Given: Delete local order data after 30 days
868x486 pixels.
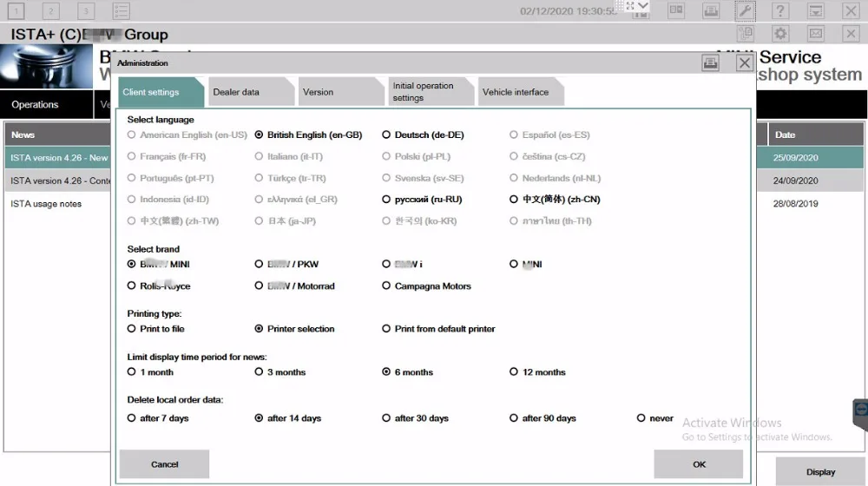Looking at the screenshot, I should pyautogui.click(x=415, y=418).
